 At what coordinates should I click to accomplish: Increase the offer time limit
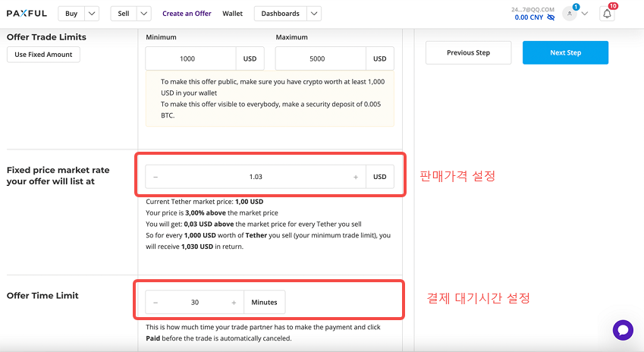[234, 303]
